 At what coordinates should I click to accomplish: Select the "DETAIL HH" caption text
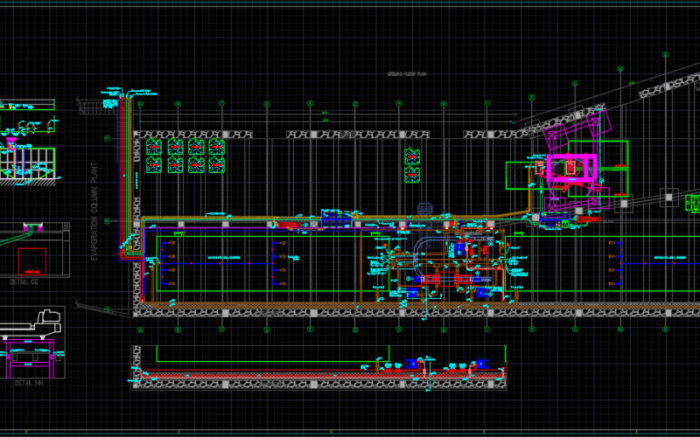point(27,382)
